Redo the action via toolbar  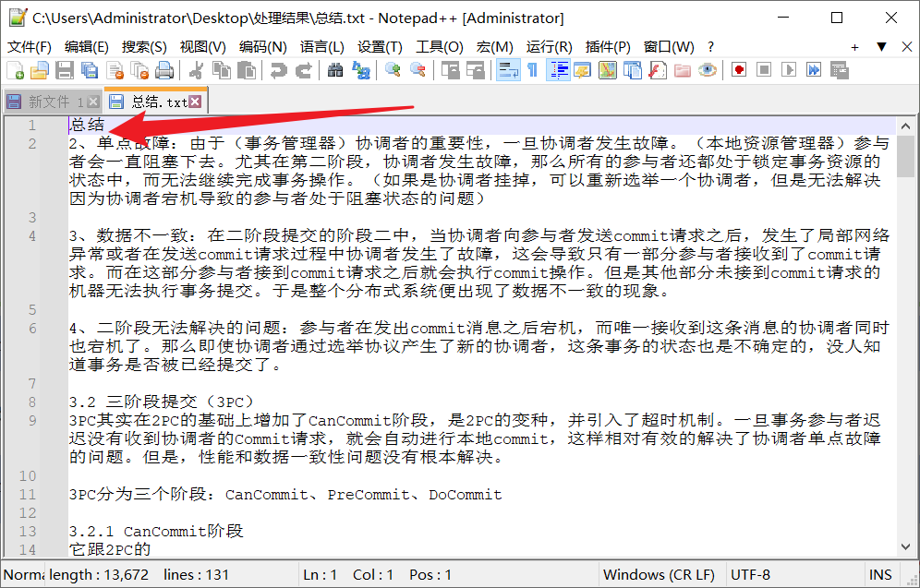[303, 70]
